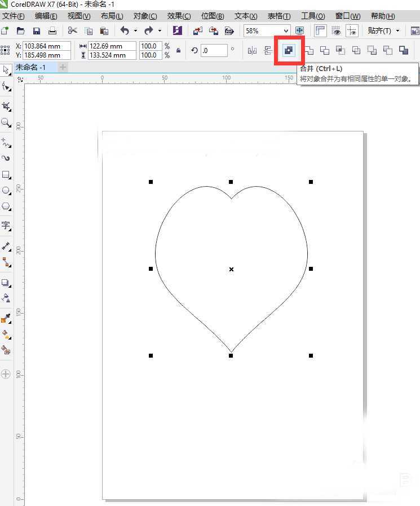Click the Save disk icon
420x506 pixels.
(37, 30)
